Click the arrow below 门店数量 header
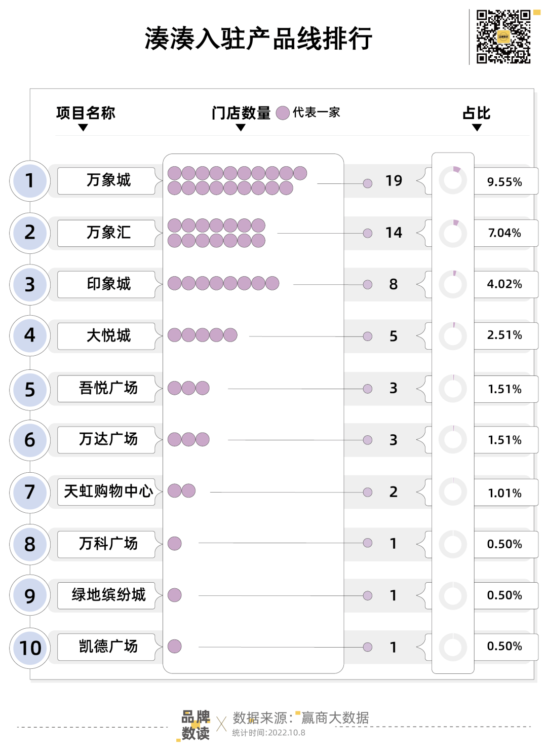 tap(241, 128)
